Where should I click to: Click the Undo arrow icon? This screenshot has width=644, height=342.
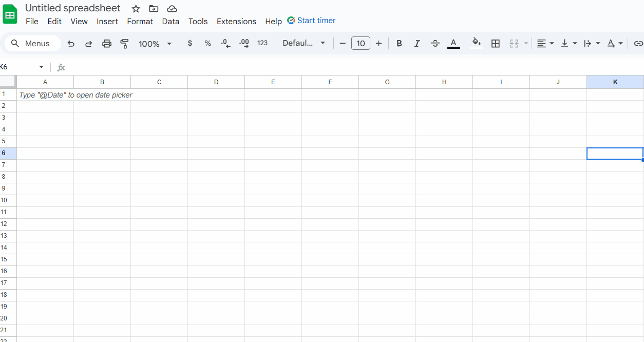pos(71,44)
